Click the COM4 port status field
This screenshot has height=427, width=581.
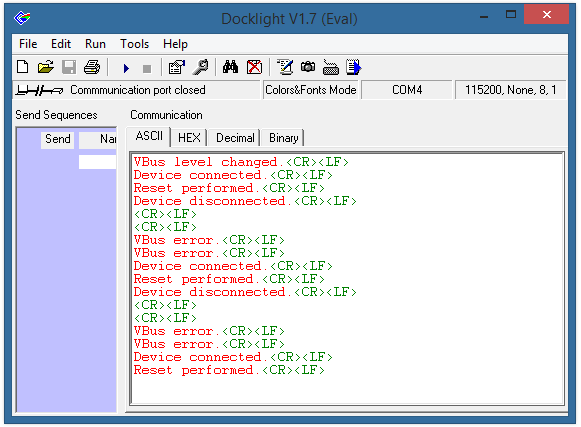407,90
